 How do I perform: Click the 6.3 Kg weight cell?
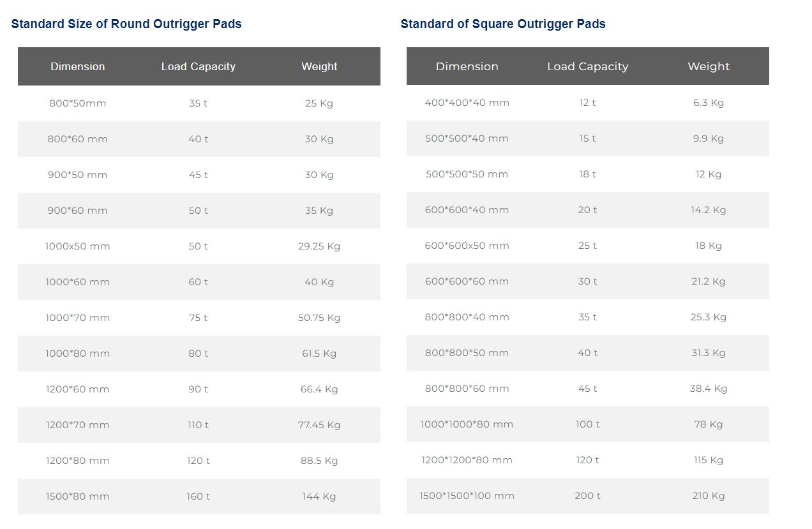click(x=709, y=103)
